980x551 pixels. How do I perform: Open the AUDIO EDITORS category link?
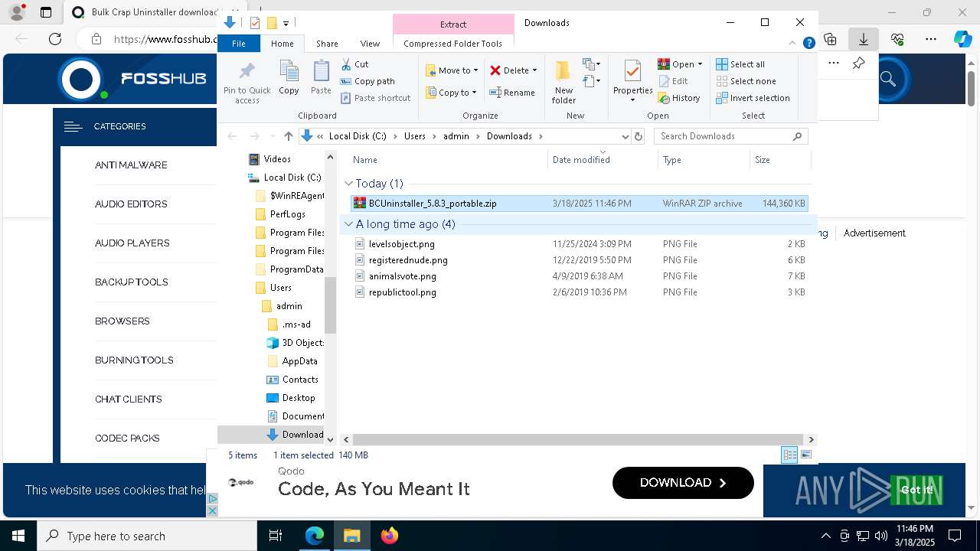131,204
